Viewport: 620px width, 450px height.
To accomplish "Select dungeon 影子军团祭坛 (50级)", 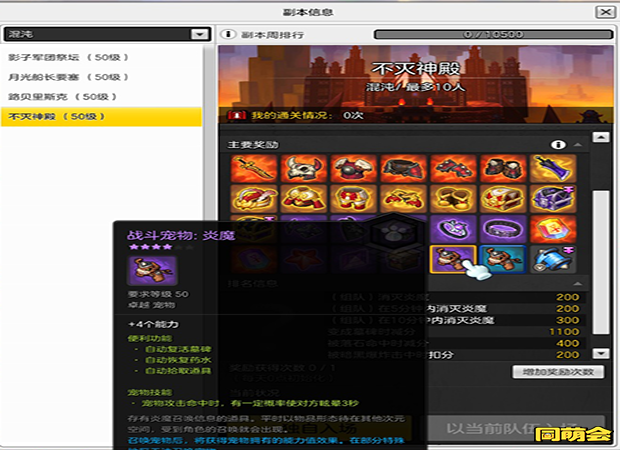I will 101,57.
